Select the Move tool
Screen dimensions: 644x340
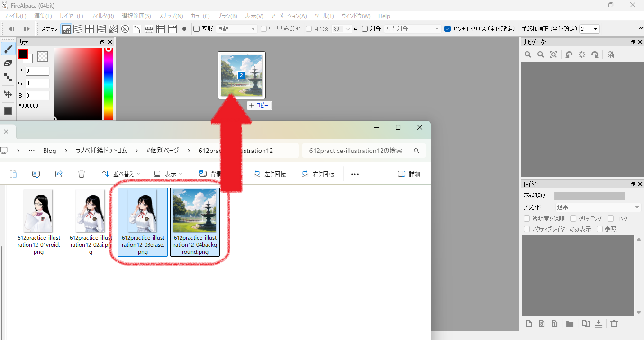pyautogui.click(x=8, y=94)
